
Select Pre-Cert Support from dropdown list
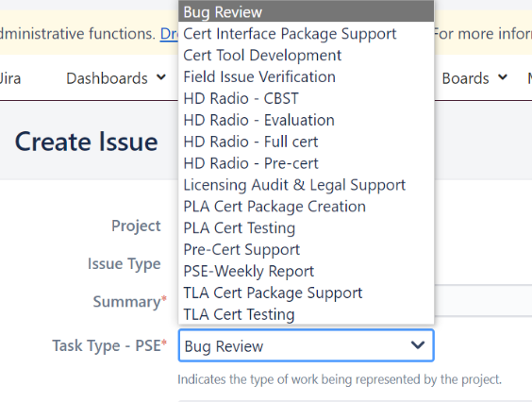tap(306, 249)
